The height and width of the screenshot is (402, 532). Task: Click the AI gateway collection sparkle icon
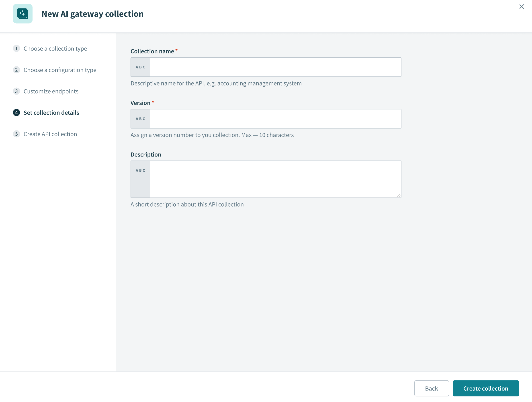(23, 14)
